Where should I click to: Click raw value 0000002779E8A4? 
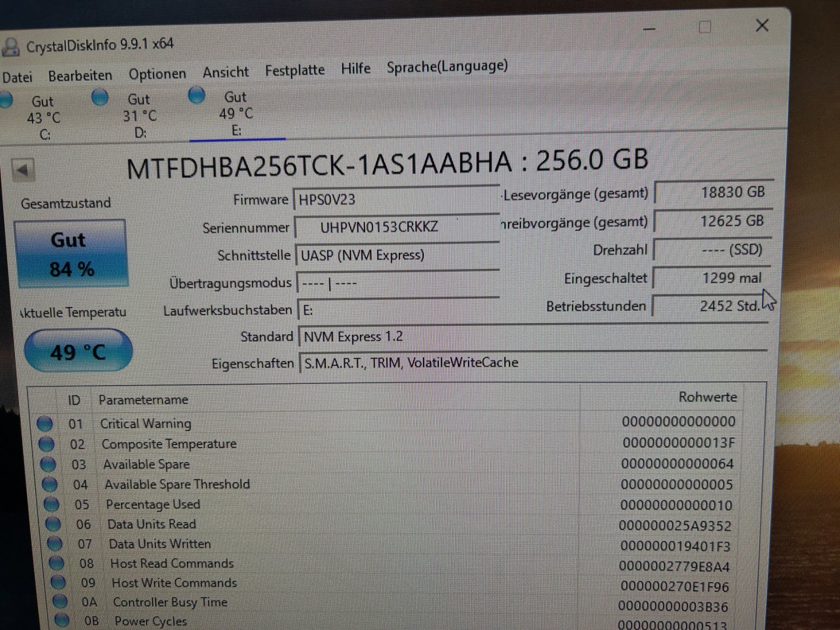pyautogui.click(x=674, y=567)
